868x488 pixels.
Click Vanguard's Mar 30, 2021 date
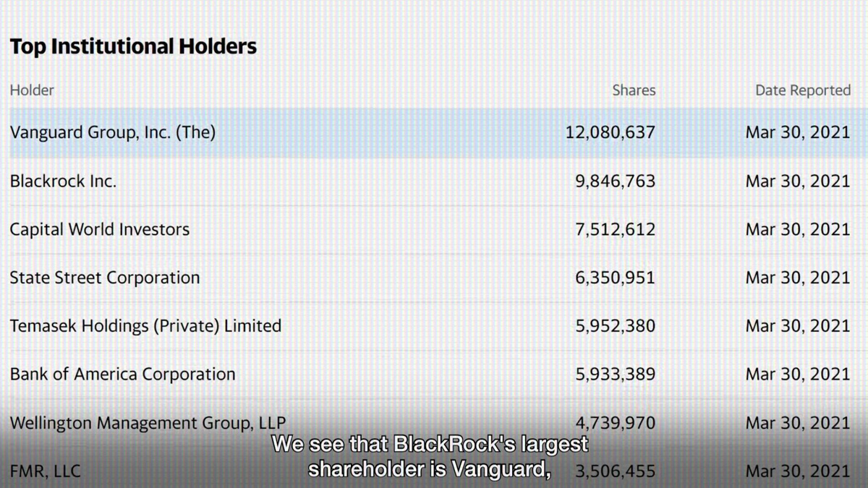798,133
